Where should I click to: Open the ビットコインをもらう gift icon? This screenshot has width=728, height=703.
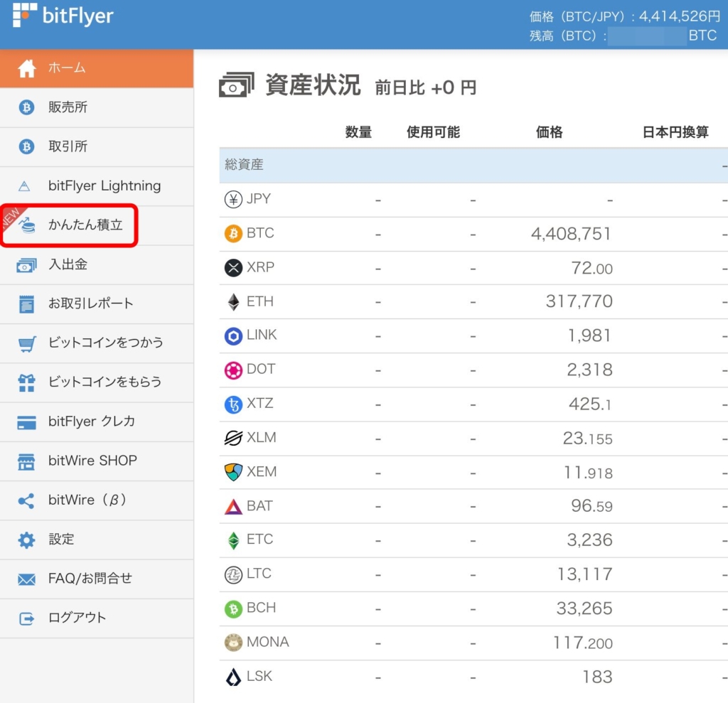pyautogui.click(x=27, y=382)
